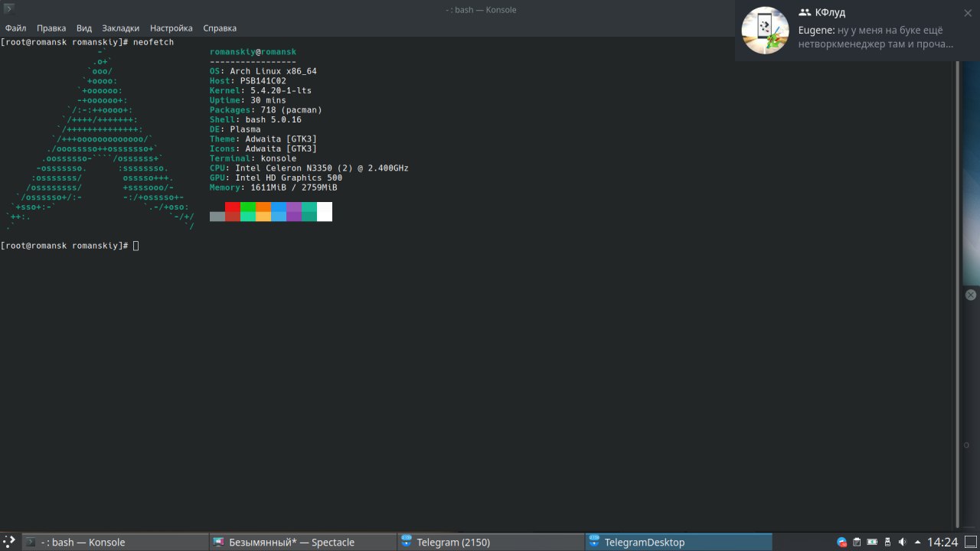Switch to the bash — Konsole taskbar entry
This screenshot has width=980, height=551.
[115, 542]
